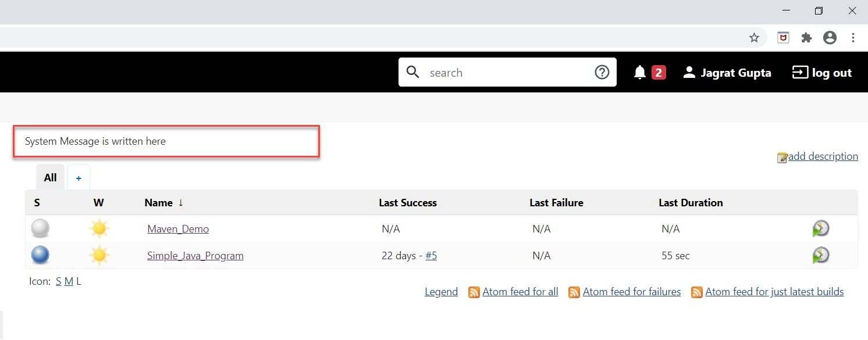Click the build status ball of Maven_Demo
The width and height of the screenshot is (868, 340).
coord(40,228)
